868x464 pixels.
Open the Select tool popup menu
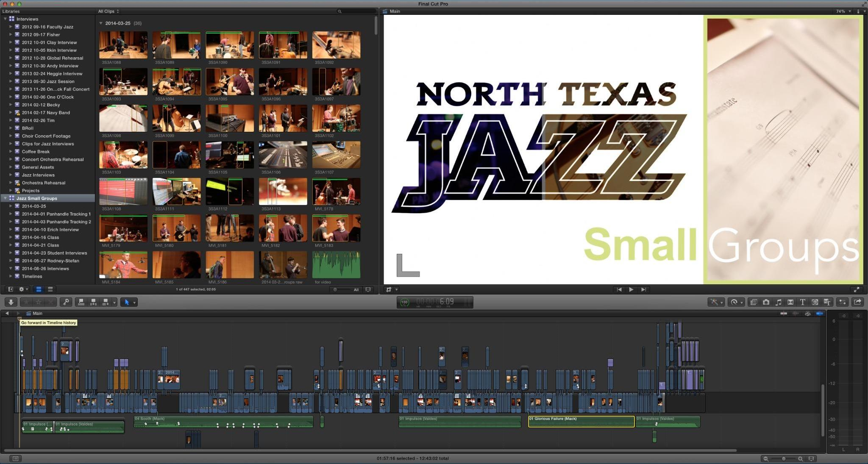pyautogui.click(x=128, y=302)
